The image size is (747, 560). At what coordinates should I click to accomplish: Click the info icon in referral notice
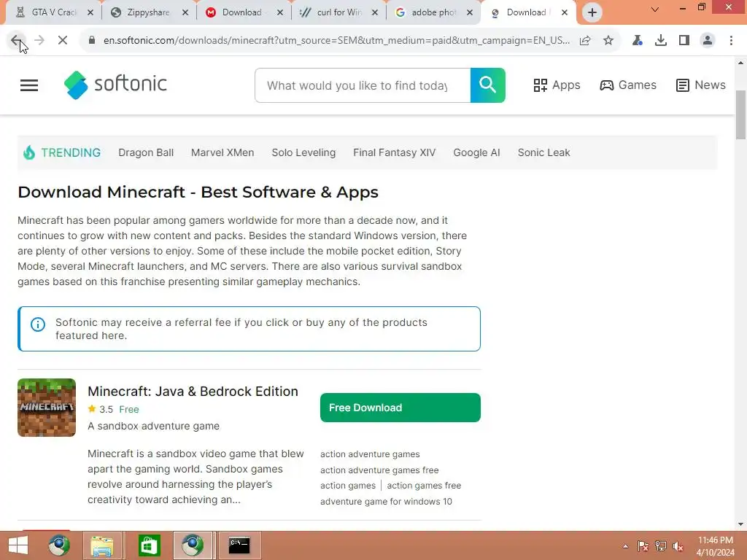pyautogui.click(x=38, y=324)
